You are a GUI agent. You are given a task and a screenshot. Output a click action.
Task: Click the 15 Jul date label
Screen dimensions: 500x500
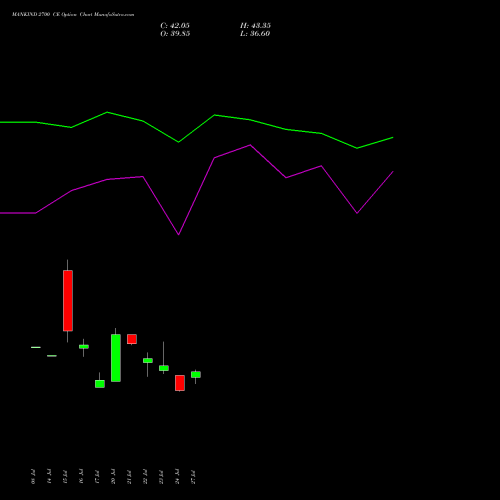click(65, 477)
